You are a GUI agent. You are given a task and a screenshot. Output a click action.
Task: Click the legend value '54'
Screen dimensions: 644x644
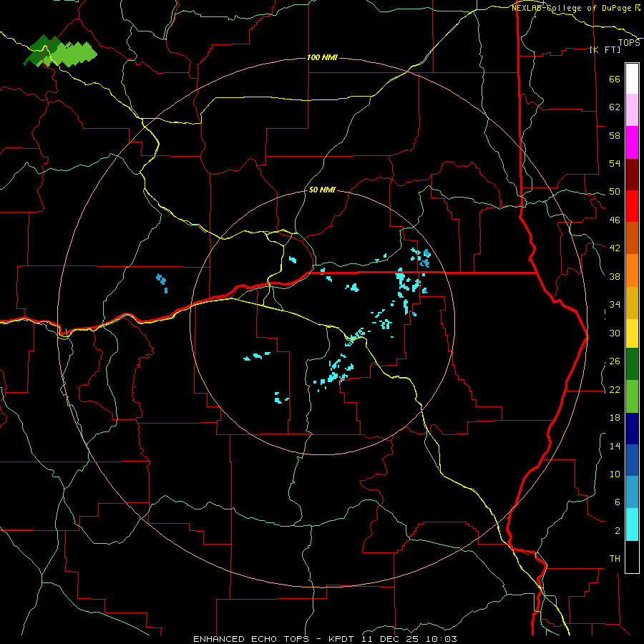pos(615,163)
